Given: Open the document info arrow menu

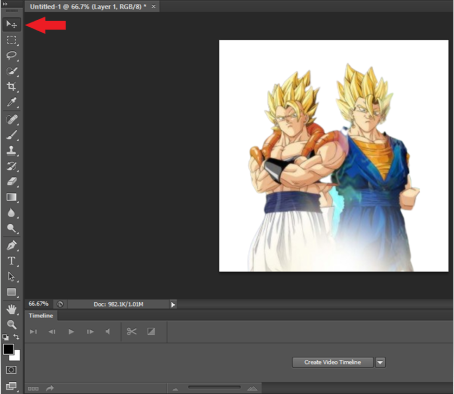Looking at the screenshot, I should pyautogui.click(x=173, y=304).
